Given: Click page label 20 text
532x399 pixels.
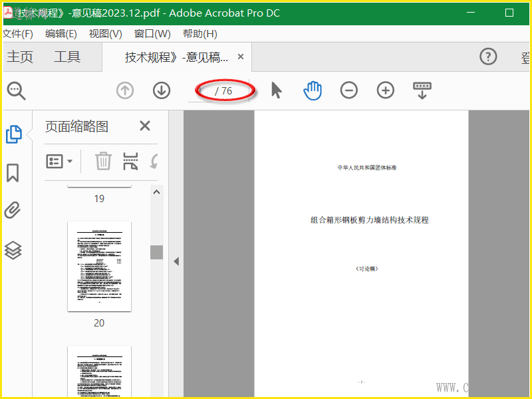Looking at the screenshot, I should tap(99, 323).
